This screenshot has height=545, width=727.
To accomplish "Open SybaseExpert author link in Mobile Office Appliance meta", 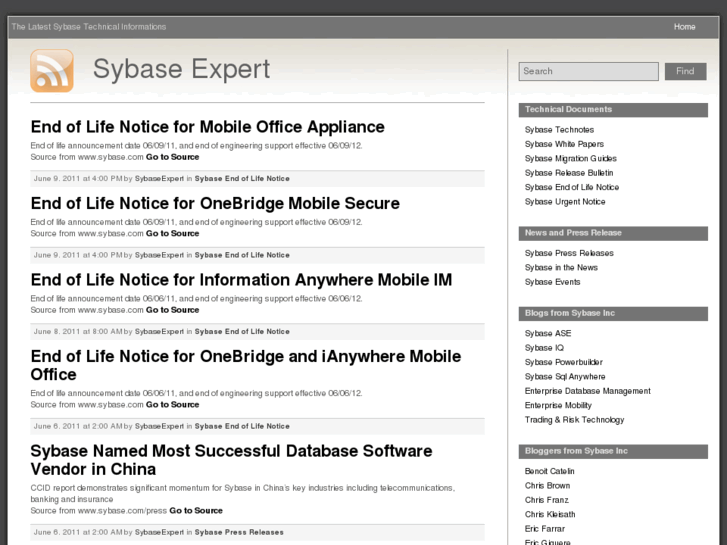I will click(159, 179).
